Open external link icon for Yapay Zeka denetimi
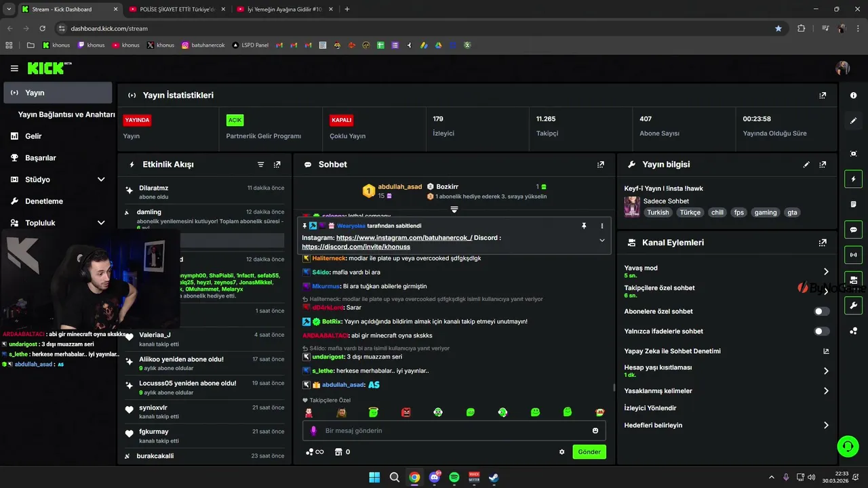Screen dimensions: 868x488 (x=826, y=351)
